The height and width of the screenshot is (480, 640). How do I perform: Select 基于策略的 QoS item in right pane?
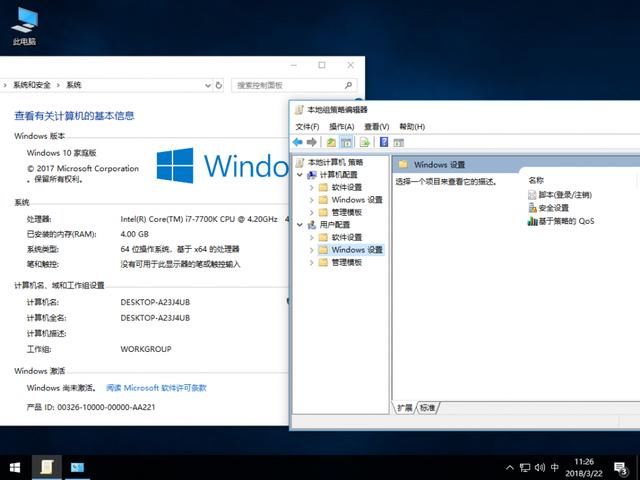point(561,221)
